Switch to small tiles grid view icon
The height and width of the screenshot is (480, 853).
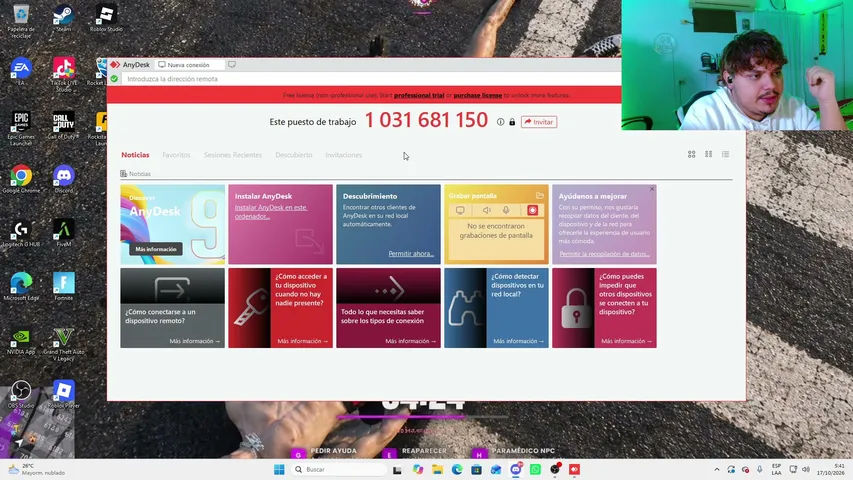pos(708,155)
